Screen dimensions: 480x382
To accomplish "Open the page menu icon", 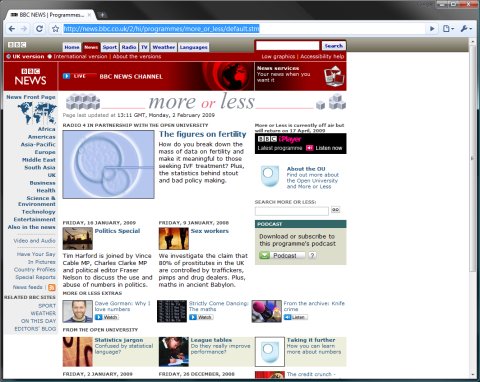I will pyautogui.click(x=448, y=29).
